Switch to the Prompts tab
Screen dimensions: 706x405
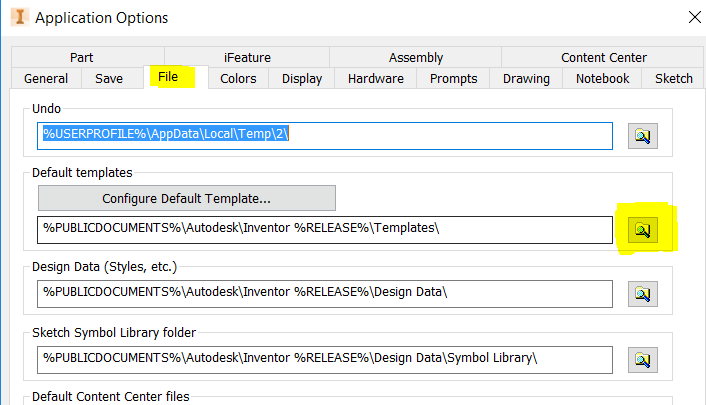pyautogui.click(x=454, y=79)
